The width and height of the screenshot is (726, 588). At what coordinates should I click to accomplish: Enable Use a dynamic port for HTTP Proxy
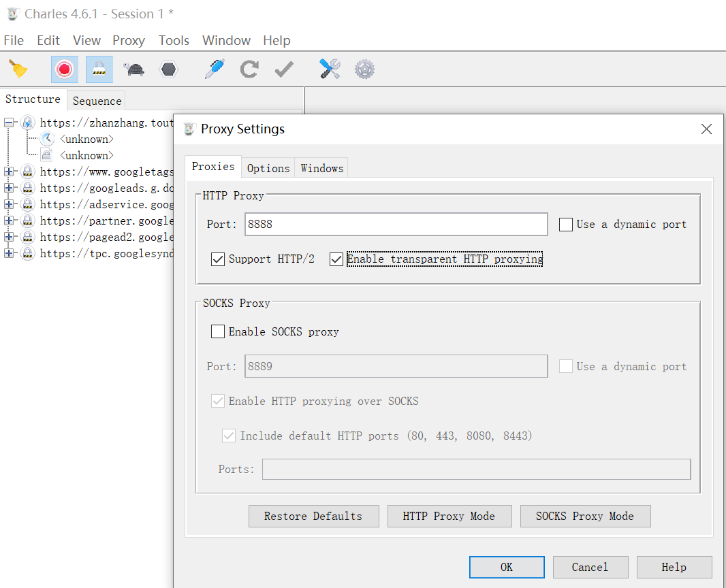point(566,225)
